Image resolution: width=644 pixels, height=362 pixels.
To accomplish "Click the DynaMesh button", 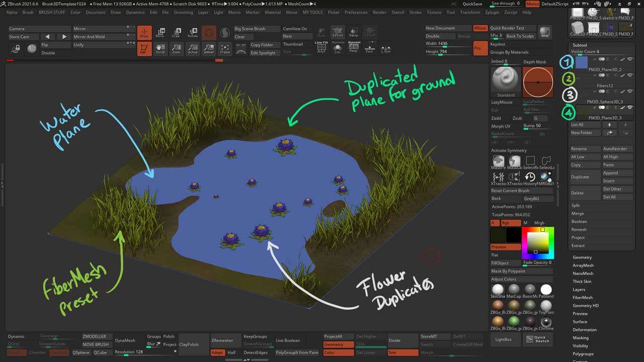I will 125,340.
